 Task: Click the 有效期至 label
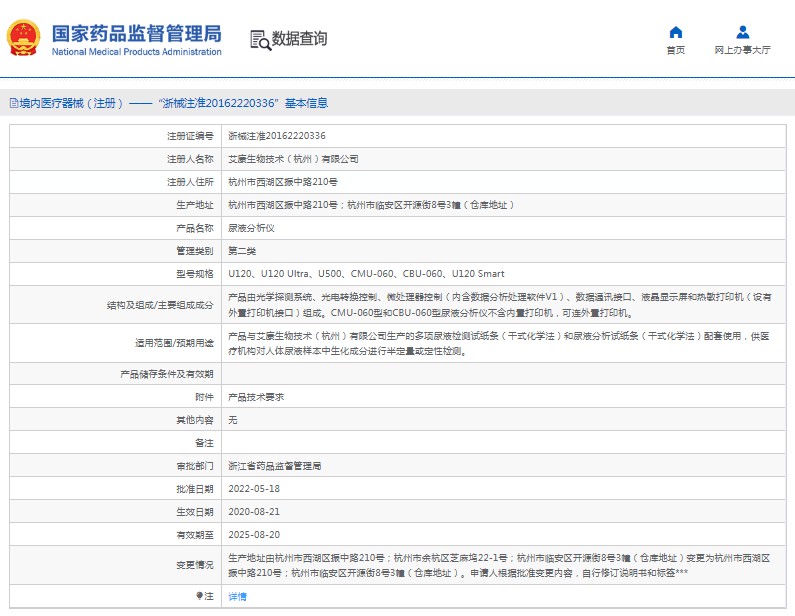click(x=195, y=534)
